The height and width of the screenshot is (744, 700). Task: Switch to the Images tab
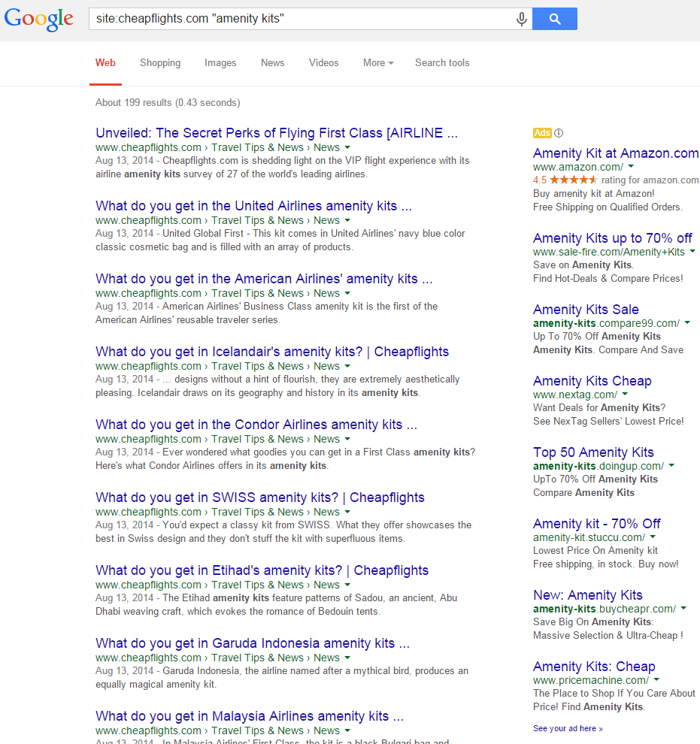click(x=220, y=62)
